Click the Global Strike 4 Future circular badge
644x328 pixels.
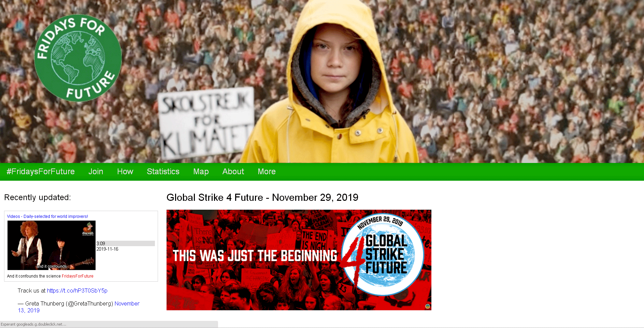coord(383,255)
